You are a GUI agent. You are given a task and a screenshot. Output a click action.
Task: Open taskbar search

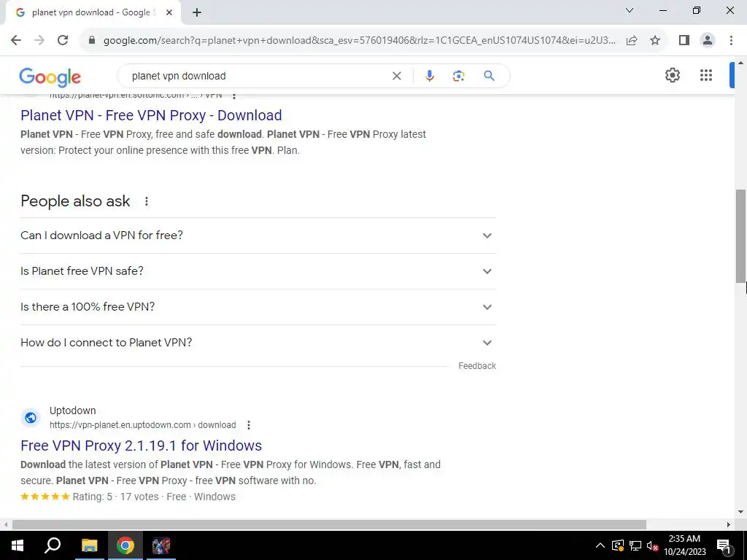(53, 545)
